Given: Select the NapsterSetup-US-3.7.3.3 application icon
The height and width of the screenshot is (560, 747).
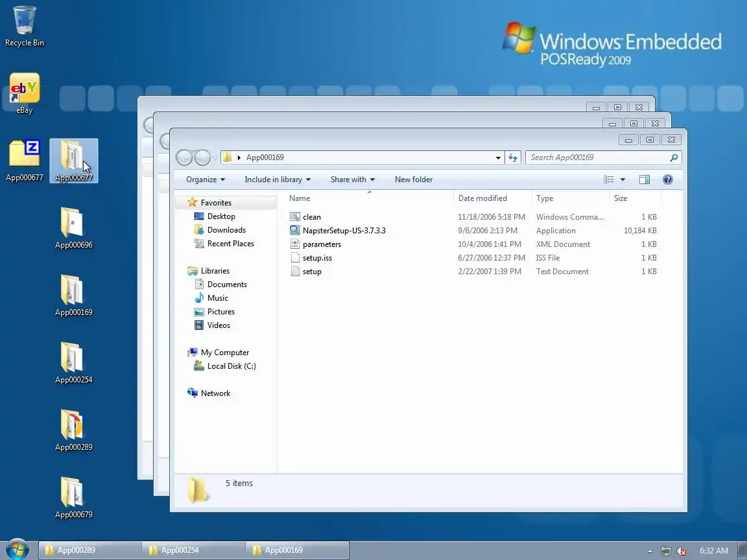Looking at the screenshot, I should 295,231.
